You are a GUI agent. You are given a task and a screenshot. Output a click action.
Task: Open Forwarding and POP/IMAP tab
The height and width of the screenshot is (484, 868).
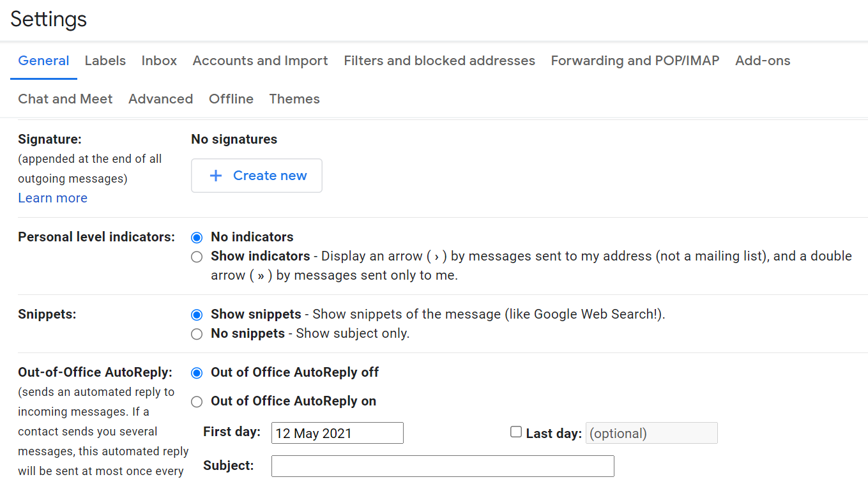(x=635, y=61)
